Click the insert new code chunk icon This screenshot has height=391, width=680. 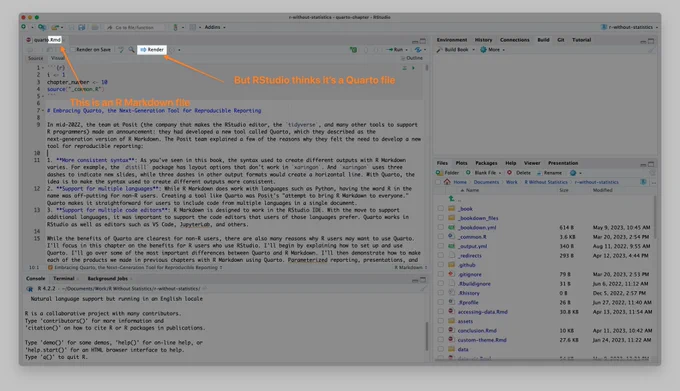353,50
